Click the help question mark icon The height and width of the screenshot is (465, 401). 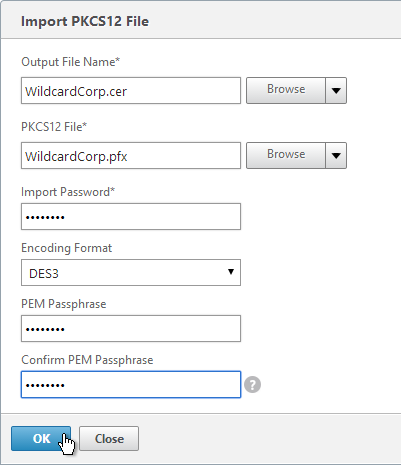(252, 385)
